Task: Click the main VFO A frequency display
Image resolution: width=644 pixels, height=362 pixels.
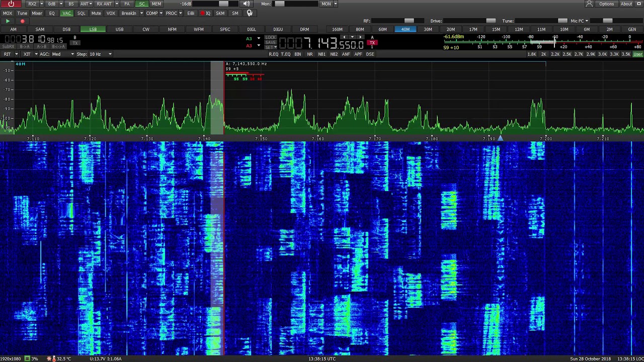Action: click(321, 44)
